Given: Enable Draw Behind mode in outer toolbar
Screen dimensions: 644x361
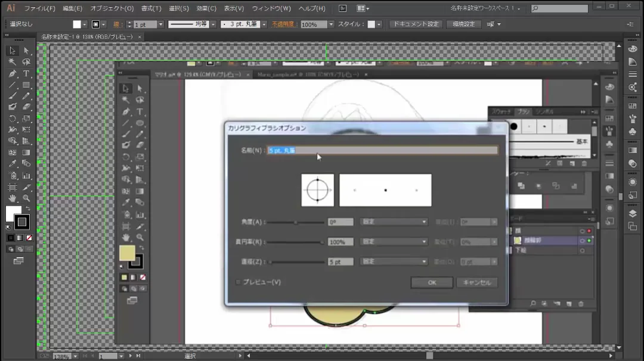Looking at the screenshot, I should 20,249.
